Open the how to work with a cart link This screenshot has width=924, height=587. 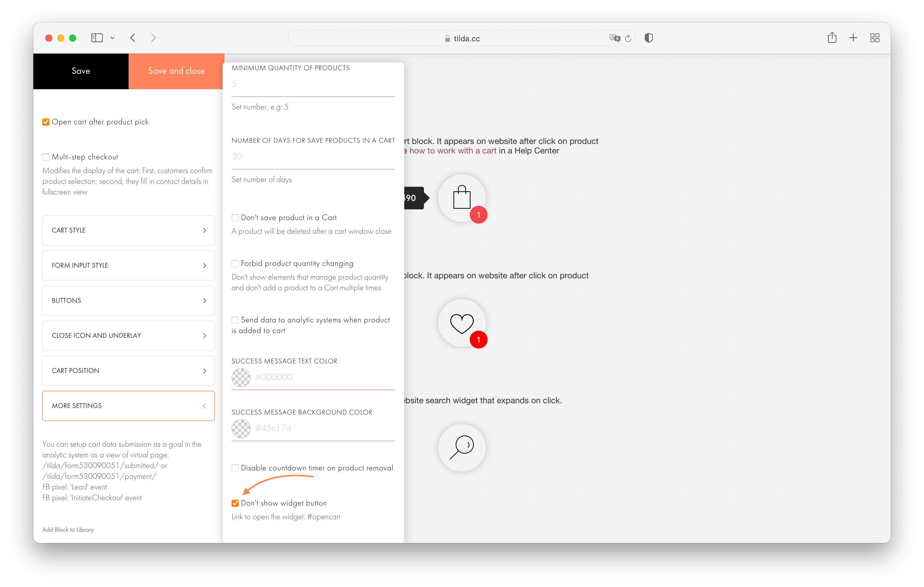pyautogui.click(x=453, y=151)
